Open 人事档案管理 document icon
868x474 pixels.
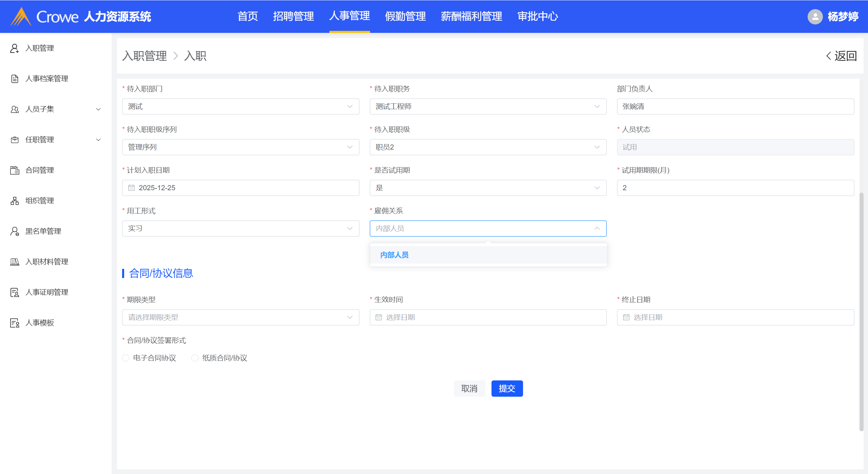tap(14, 79)
